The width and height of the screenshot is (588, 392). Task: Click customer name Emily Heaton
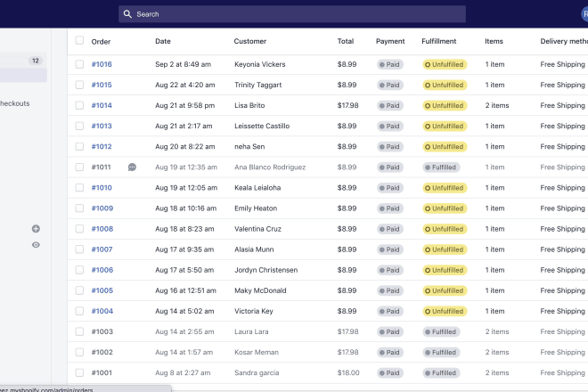(256, 208)
